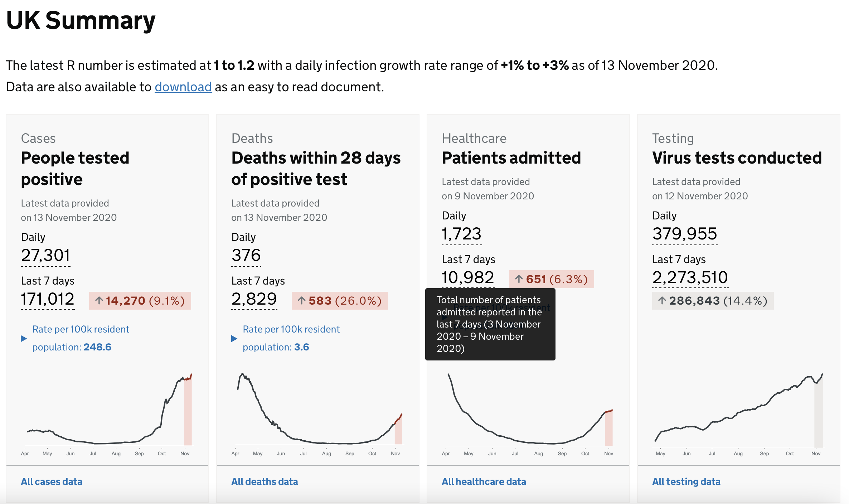Click last 7 days tests 2,273,510
The width and height of the screenshot is (849, 504).
pos(690,278)
